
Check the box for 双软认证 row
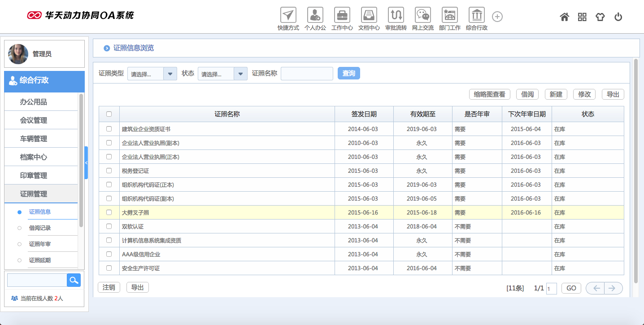tap(109, 226)
